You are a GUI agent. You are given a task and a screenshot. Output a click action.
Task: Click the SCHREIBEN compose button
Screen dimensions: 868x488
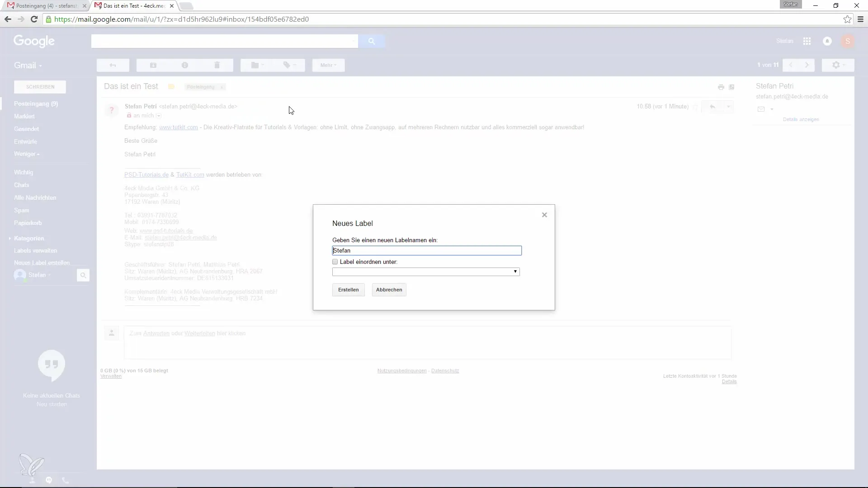[40, 87]
